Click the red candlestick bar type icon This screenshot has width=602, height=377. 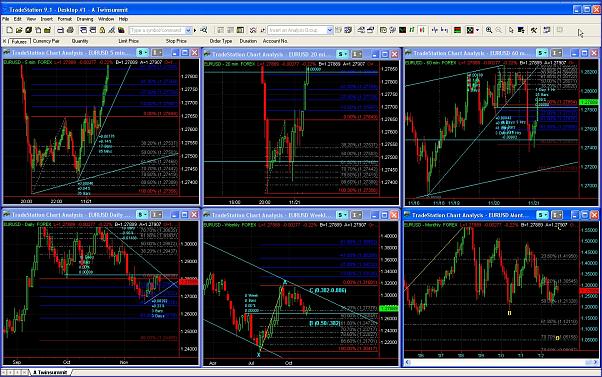[x=422, y=30]
